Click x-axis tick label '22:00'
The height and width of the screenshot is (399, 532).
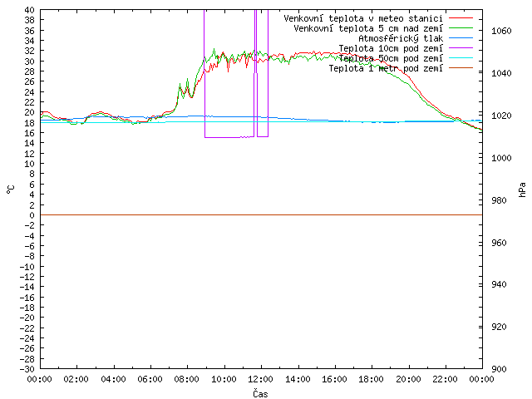click(446, 379)
